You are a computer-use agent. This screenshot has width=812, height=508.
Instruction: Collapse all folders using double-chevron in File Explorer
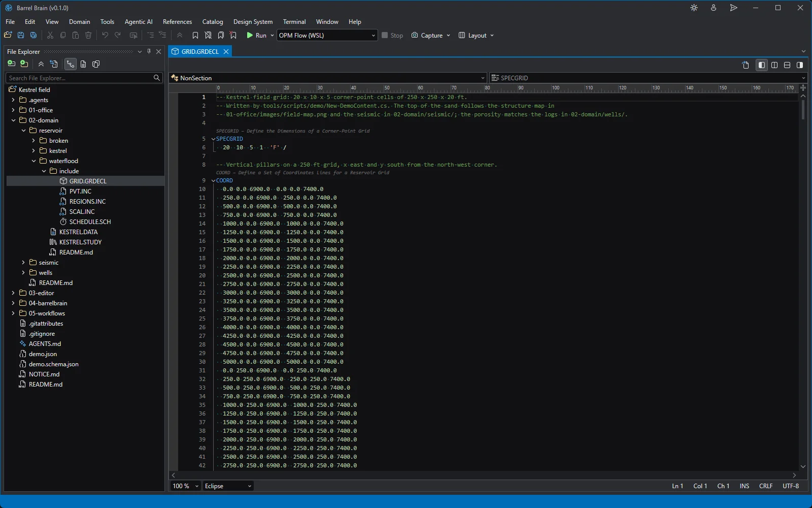[41, 64]
